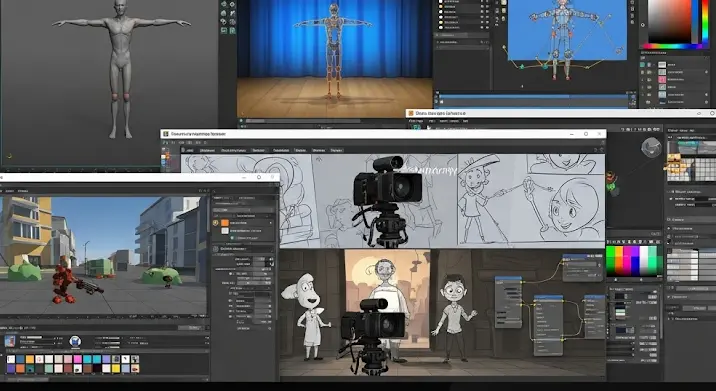Click the playback scrubber under the curtain stage

click(x=302, y=121)
